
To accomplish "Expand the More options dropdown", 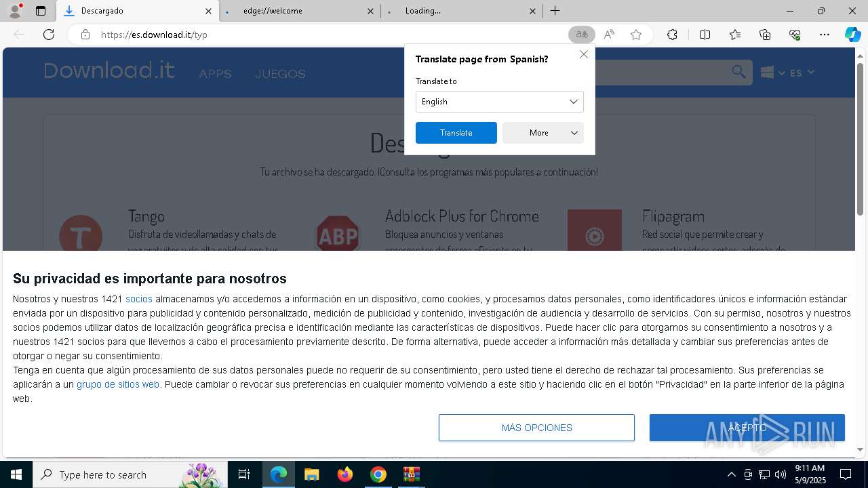I will click(x=543, y=133).
